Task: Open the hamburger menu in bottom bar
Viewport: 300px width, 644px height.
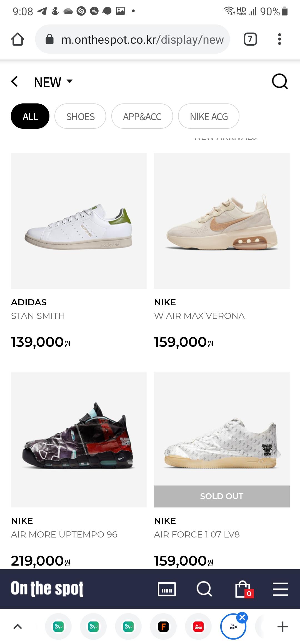Action: coord(280,589)
